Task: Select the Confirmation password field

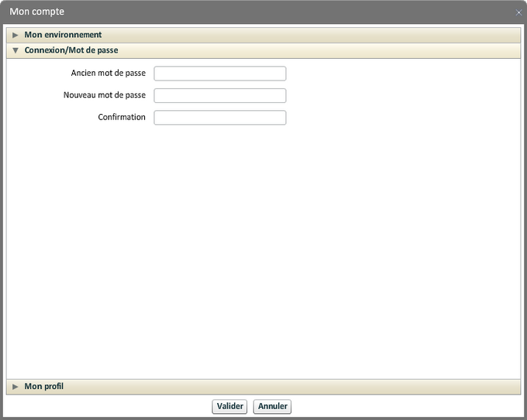Action: pyautogui.click(x=220, y=118)
